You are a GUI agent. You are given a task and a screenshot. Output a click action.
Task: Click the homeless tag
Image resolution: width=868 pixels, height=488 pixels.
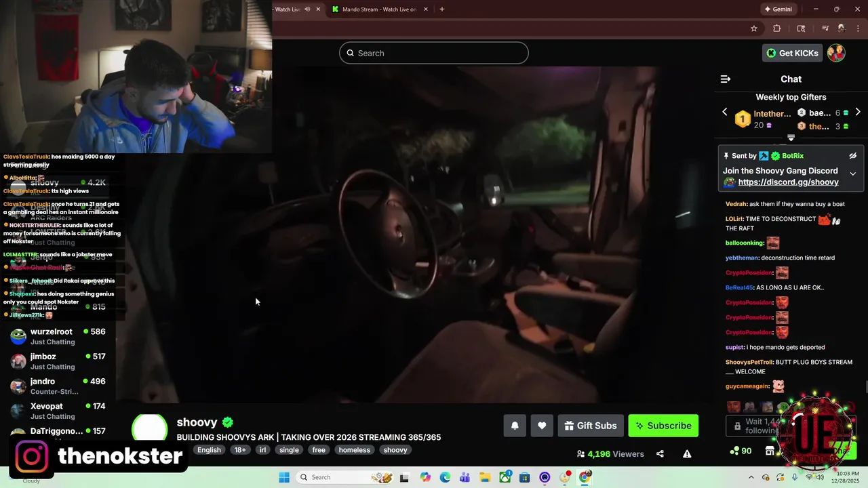[x=355, y=450]
